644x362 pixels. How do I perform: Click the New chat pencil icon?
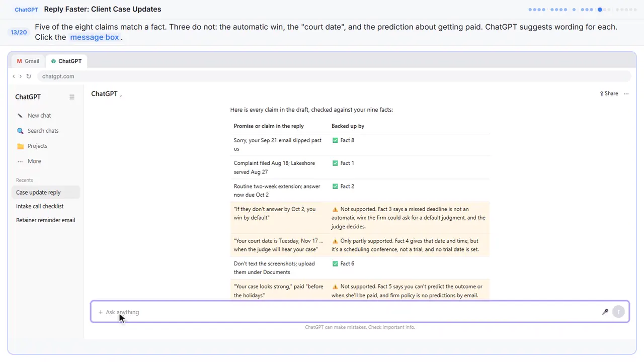point(20,116)
